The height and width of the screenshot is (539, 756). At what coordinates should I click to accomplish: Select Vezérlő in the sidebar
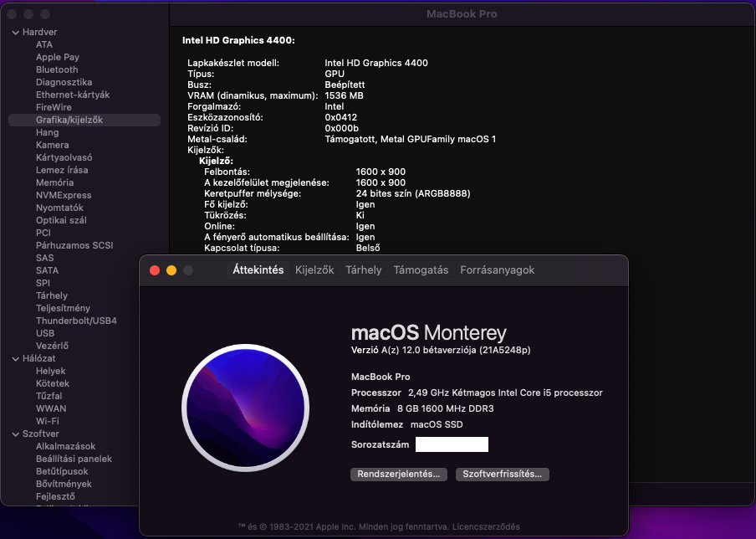[x=52, y=346]
